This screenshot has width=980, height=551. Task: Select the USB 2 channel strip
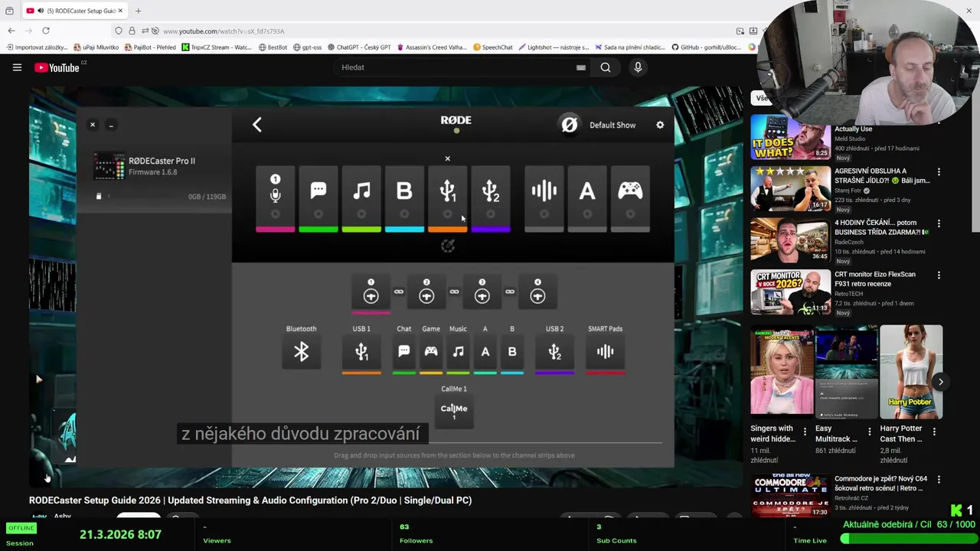[x=491, y=197]
